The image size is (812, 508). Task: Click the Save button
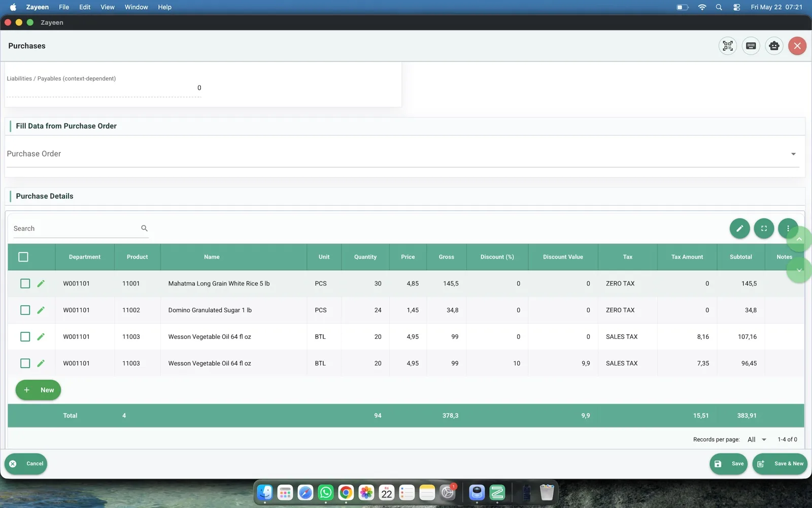coord(728,464)
